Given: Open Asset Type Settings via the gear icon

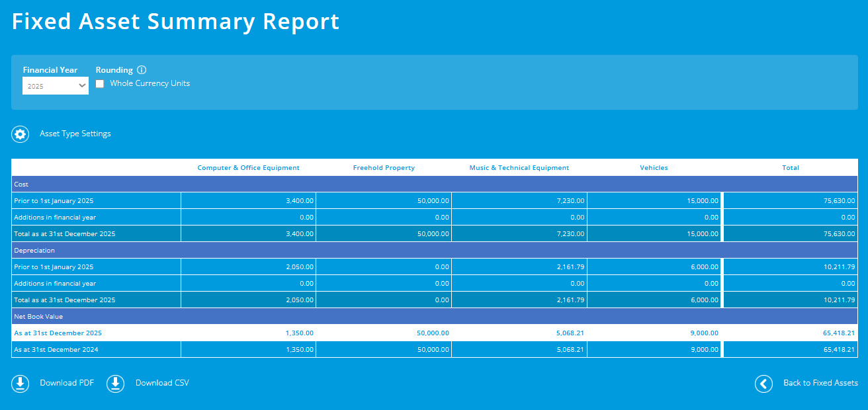Looking at the screenshot, I should click(20, 134).
